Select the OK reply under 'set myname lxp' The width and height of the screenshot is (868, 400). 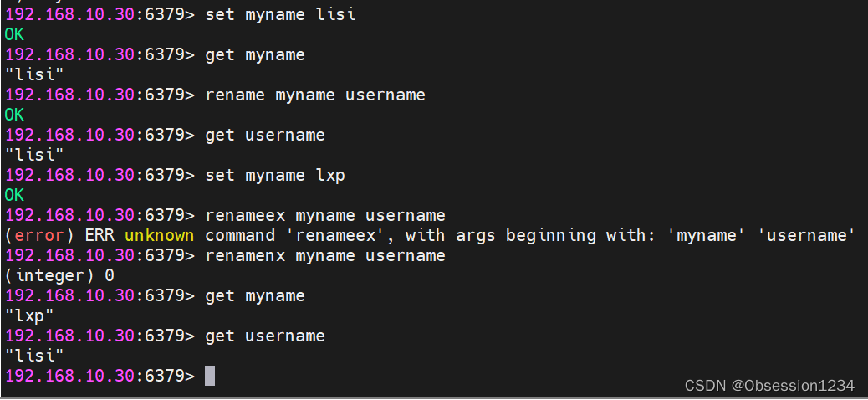pos(14,196)
